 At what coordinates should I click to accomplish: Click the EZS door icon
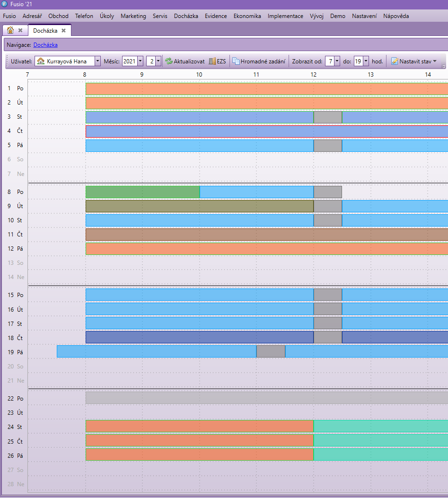click(212, 61)
